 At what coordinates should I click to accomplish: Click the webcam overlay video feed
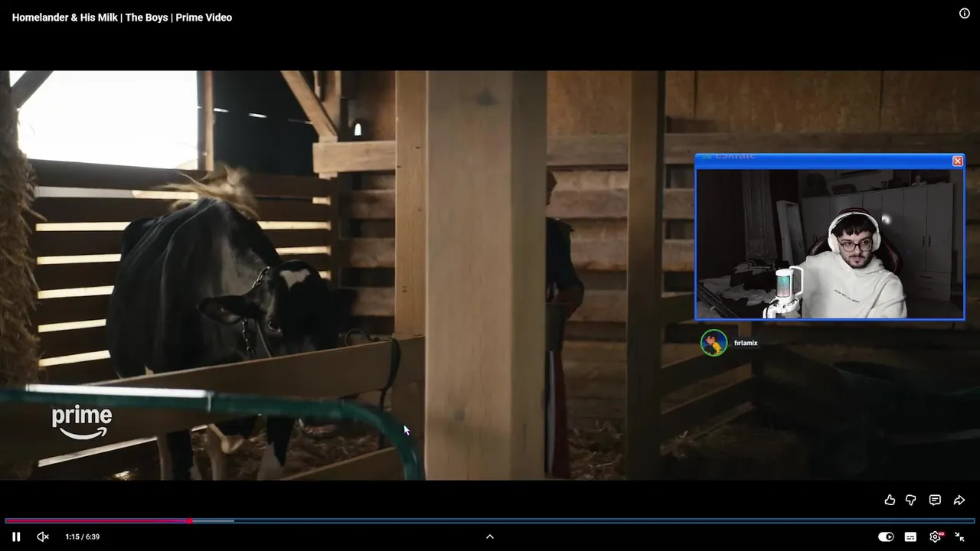click(829, 243)
